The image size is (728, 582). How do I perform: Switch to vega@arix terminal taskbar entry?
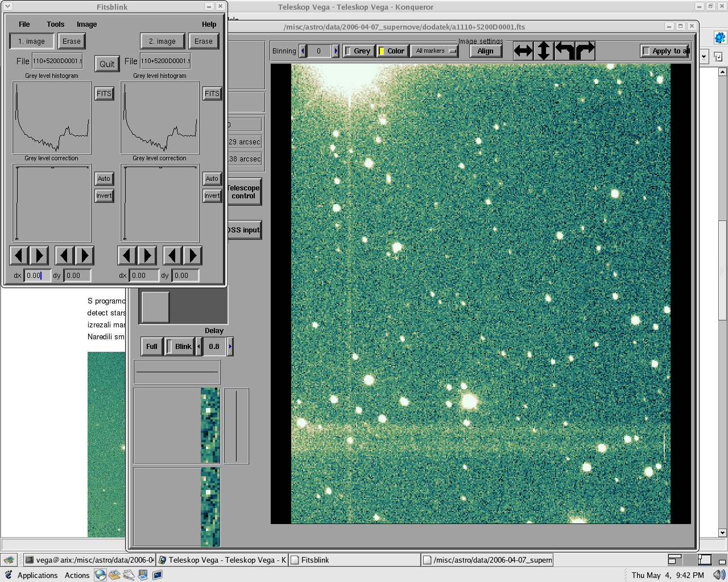pyautogui.click(x=89, y=560)
